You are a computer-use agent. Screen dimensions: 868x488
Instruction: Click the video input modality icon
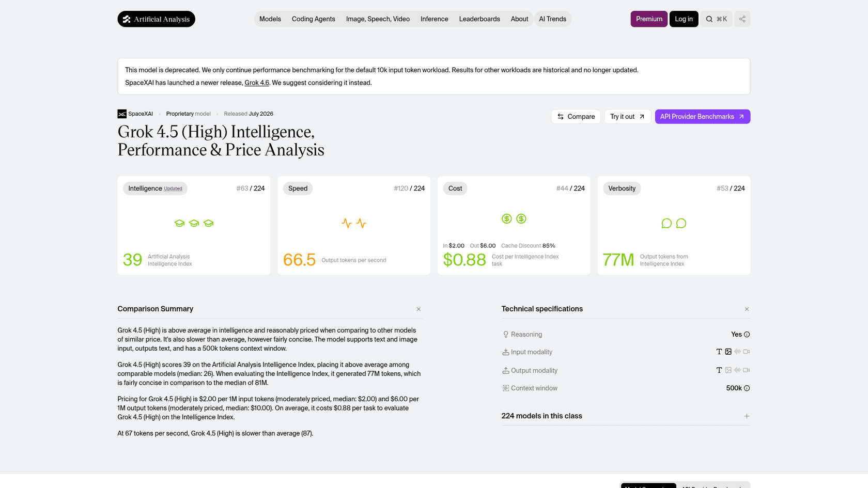[747, 352]
